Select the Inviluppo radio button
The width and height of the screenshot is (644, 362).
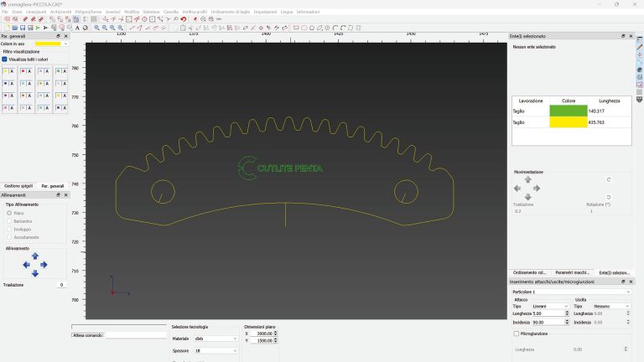(x=9, y=230)
